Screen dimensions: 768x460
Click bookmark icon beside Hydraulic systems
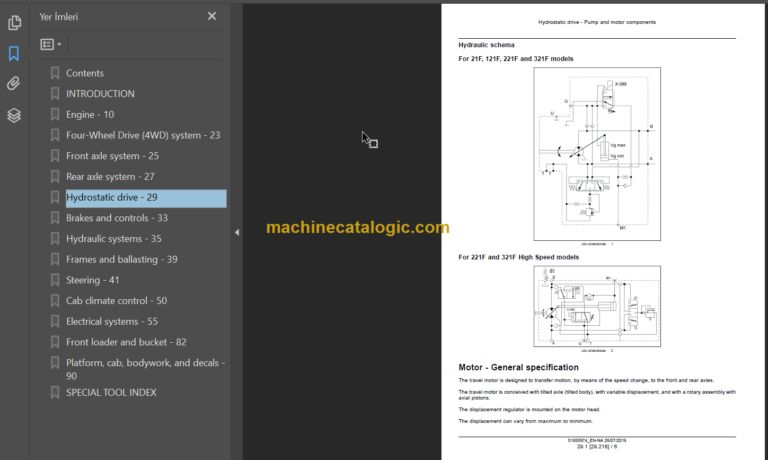55,239
